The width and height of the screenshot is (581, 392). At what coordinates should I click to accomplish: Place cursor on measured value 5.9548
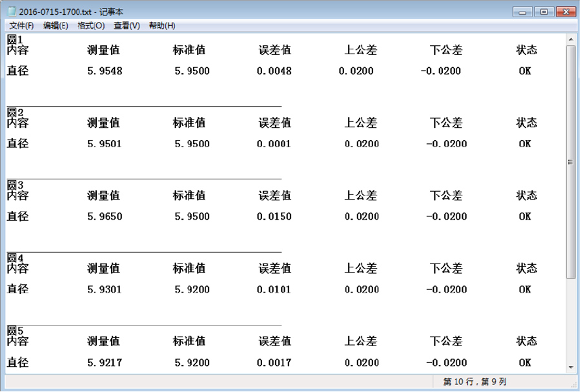[x=105, y=71]
